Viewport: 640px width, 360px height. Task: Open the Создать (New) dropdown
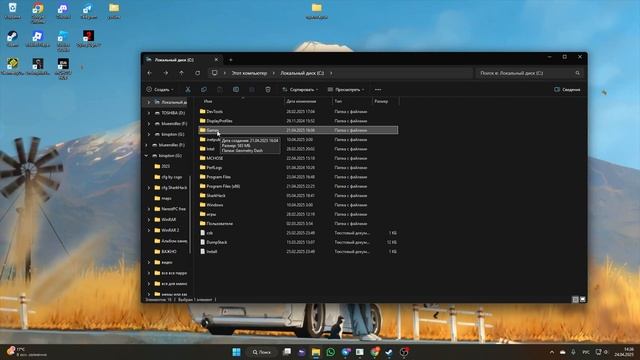point(160,89)
